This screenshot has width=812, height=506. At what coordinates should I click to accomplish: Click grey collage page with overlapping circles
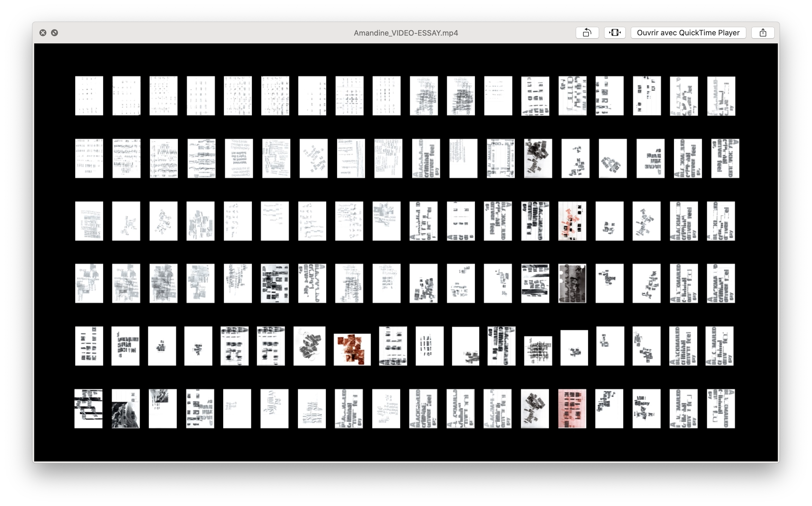point(309,346)
